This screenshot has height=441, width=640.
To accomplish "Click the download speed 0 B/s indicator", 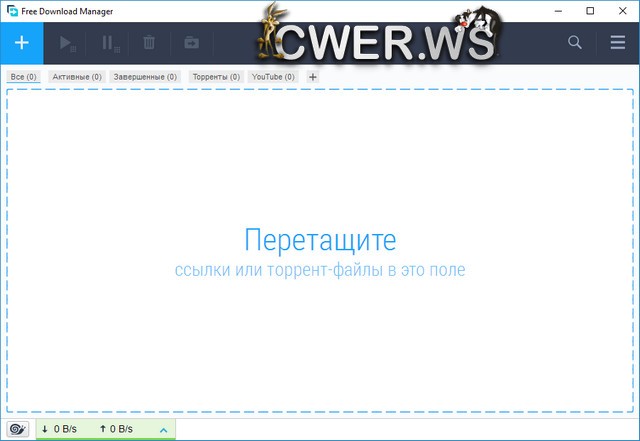I will point(60,429).
